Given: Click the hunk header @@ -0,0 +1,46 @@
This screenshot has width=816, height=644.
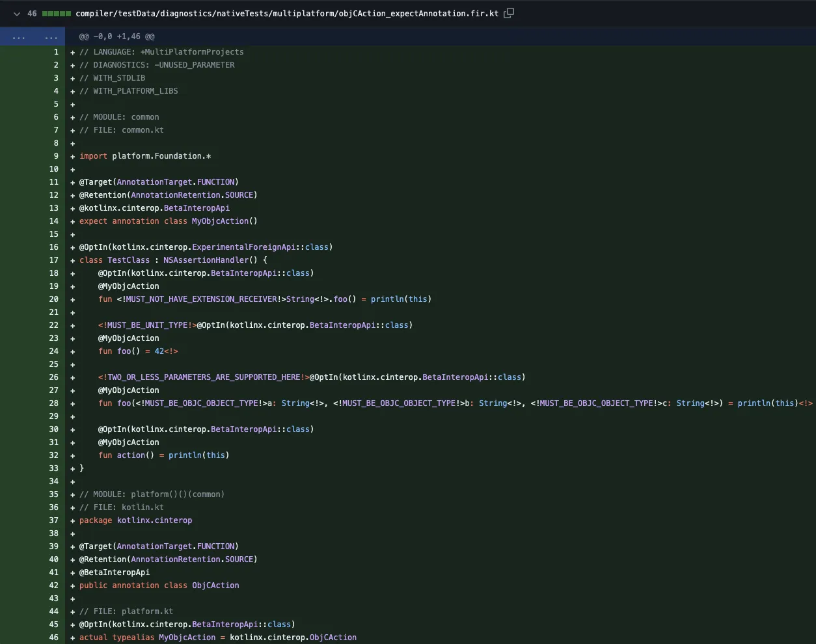Looking at the screenshot, I should tap(117, 37).
